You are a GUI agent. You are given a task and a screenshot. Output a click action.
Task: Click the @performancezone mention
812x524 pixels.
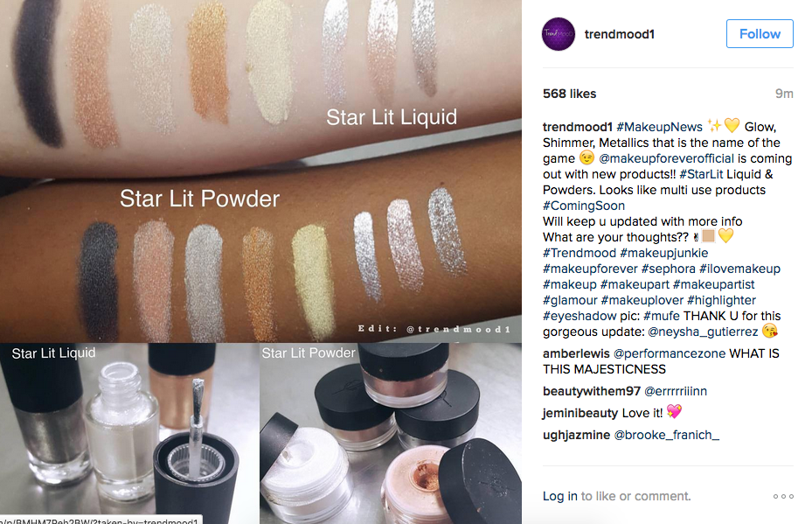(x=669, y=353)
